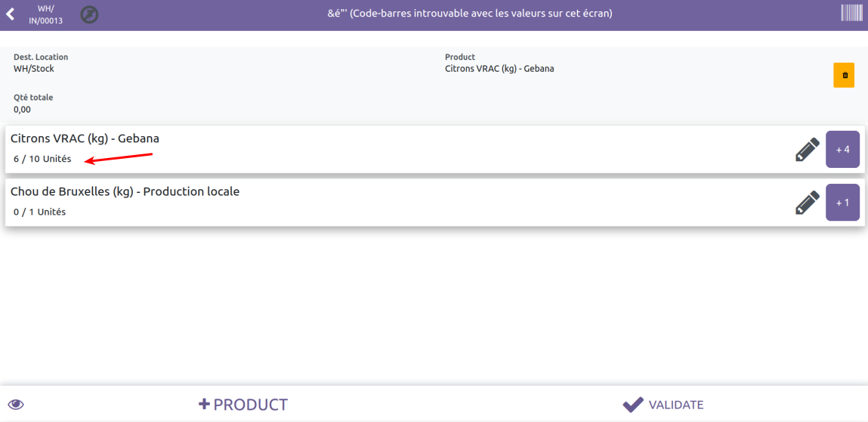Image resolution: width=868 pixels, height=422 pixels.
Task: Click the crossed-out circle icon in header
Action: pos(89,14)
